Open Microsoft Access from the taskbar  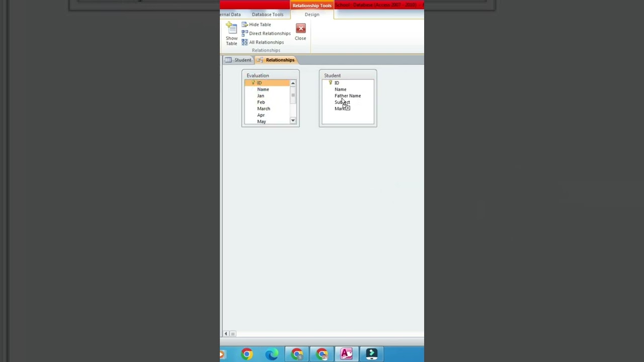pos(347,354)
